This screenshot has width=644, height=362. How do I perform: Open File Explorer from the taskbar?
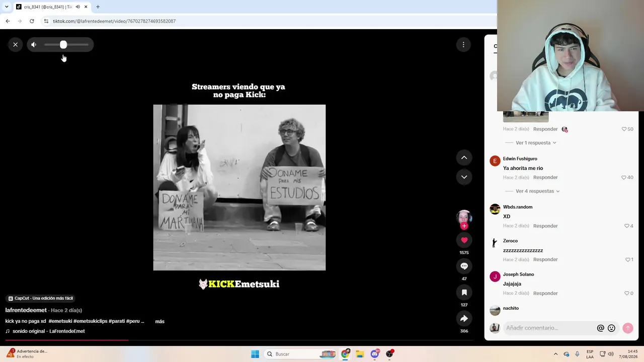pos(360,354)
